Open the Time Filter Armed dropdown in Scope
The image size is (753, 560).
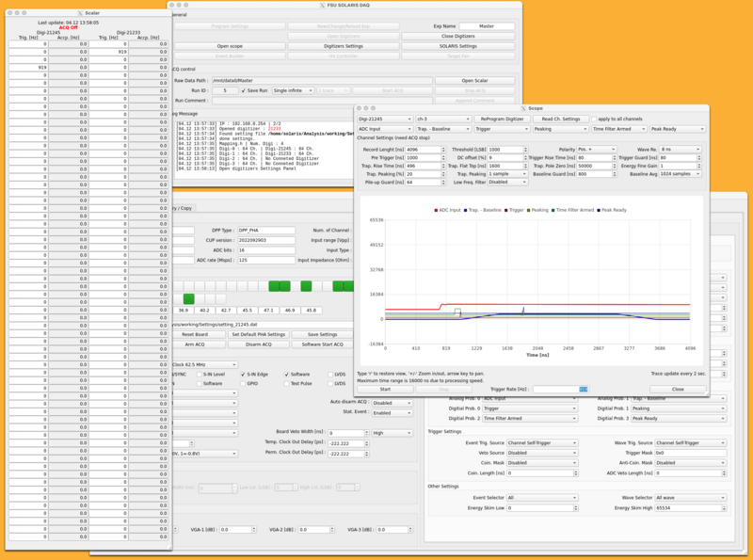(x=619, y=129)
